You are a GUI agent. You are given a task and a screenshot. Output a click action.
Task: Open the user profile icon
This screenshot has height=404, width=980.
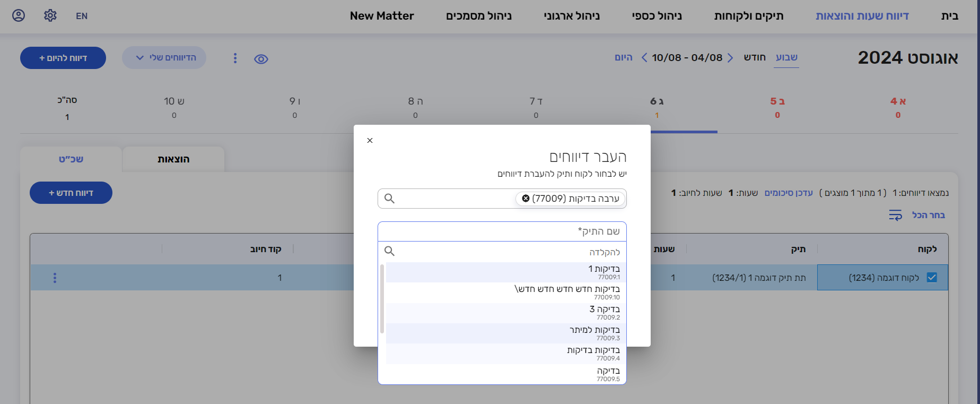19,15
